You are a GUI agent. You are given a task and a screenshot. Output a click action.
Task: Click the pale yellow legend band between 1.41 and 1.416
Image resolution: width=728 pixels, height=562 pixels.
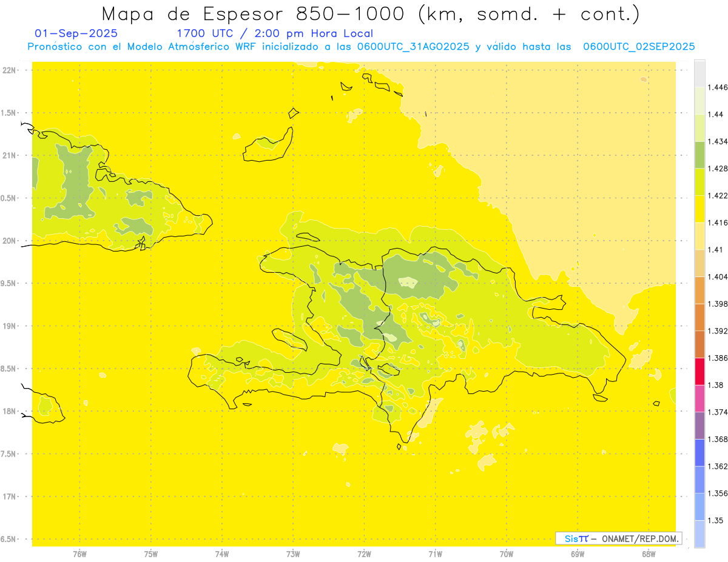699,236
